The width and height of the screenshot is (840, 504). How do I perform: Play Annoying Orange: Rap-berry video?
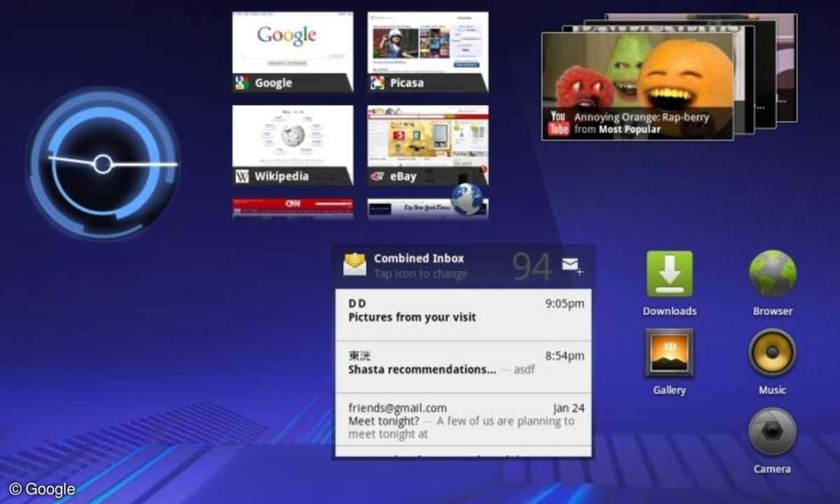(637, 86)
